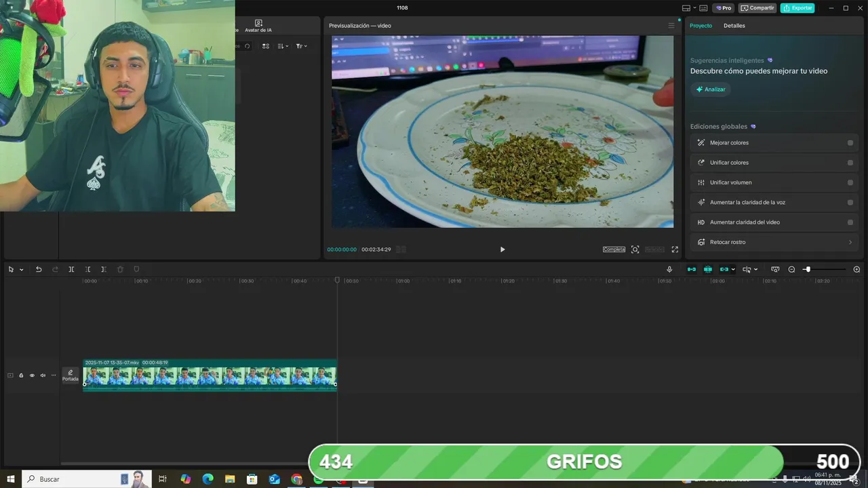
Task: Open Google Chrome from the taskbar
Action: (296, 479)
